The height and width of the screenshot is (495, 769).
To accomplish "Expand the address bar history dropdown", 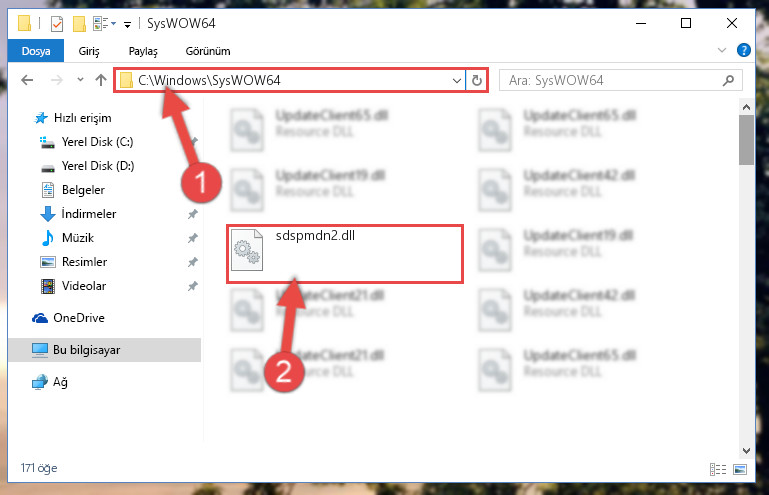I will [x=457, y=80].
